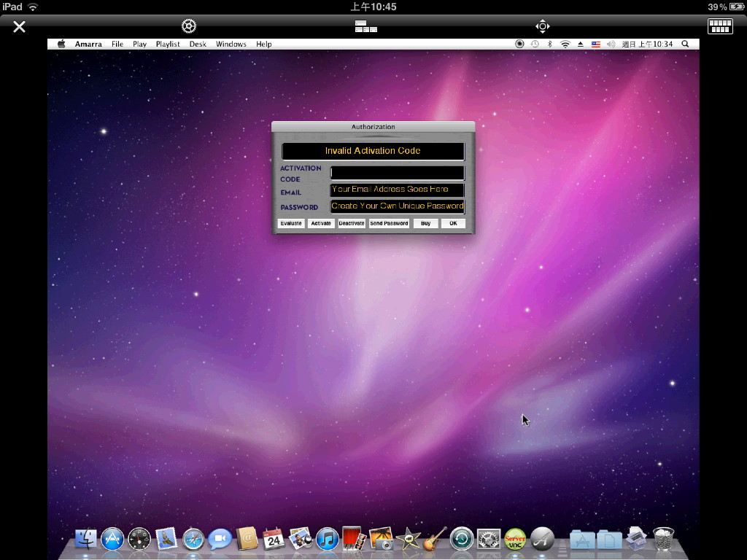Open Mail from the Dock
747x560 pixels.
(166, 539)
